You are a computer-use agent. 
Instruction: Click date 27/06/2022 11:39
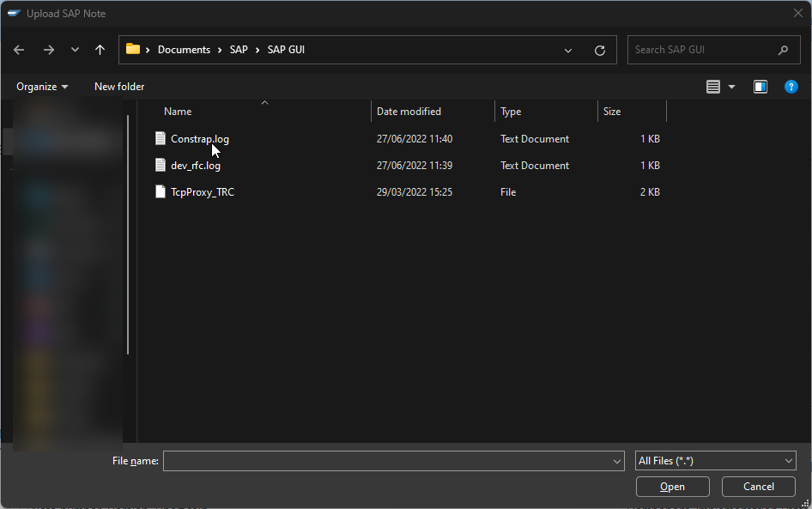point(415,166)
